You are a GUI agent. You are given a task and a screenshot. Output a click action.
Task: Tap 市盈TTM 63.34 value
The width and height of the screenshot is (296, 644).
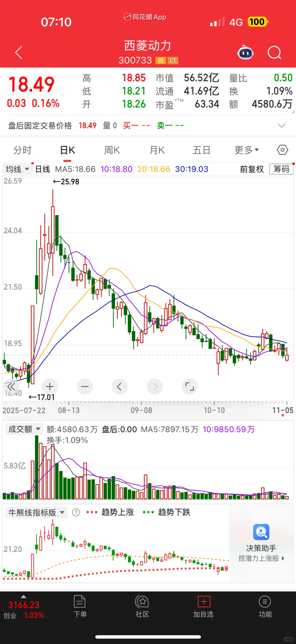tap(207, 104)
